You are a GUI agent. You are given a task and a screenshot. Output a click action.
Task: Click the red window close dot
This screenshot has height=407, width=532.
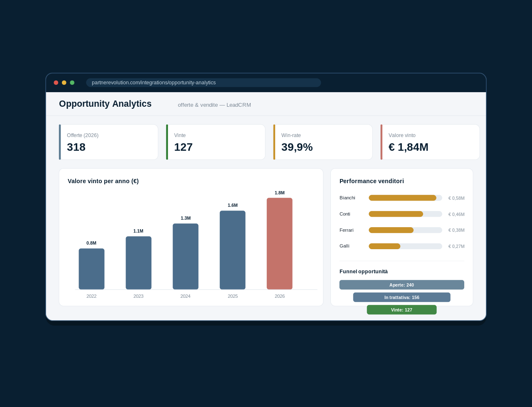(x=56, y=83)
